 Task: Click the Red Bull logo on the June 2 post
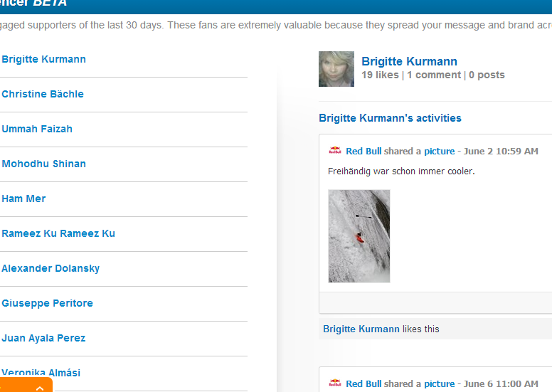[x=335, y=151]
